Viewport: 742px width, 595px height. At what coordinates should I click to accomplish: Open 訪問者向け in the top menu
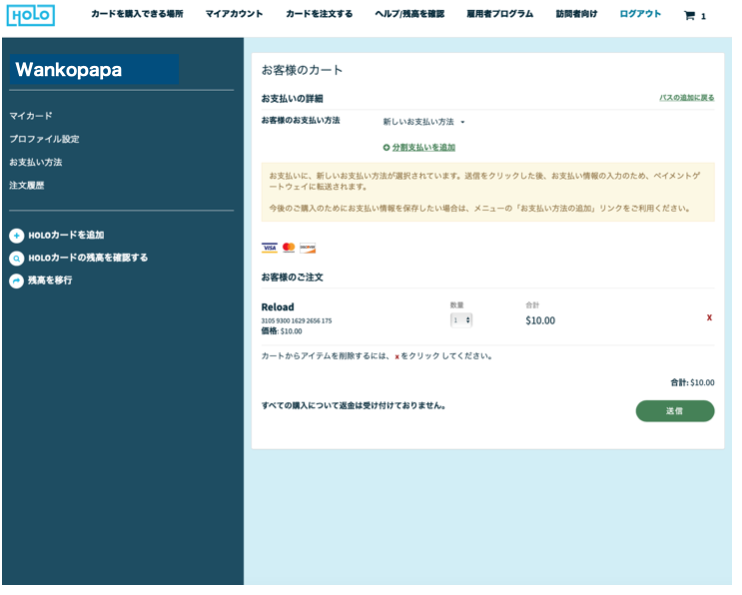[x=577, y=14]
